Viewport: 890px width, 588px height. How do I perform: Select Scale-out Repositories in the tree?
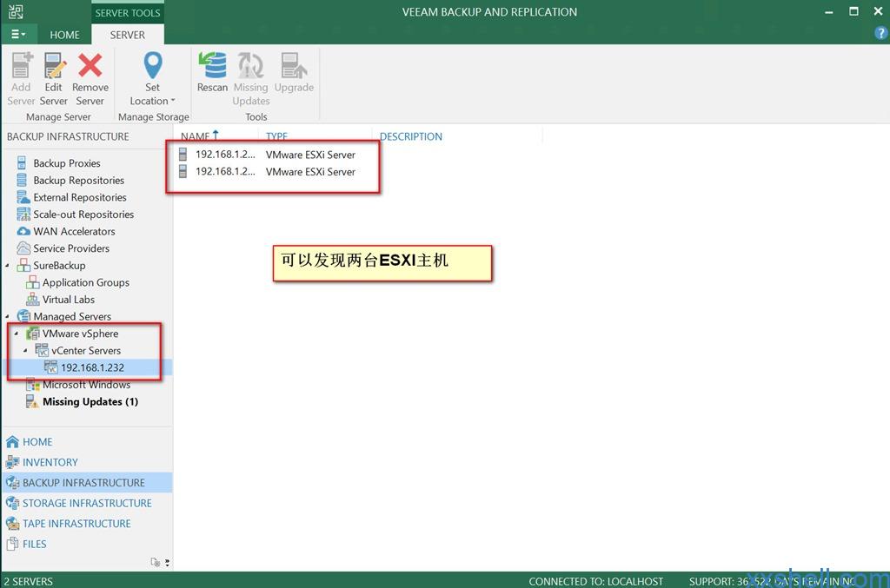83,215
